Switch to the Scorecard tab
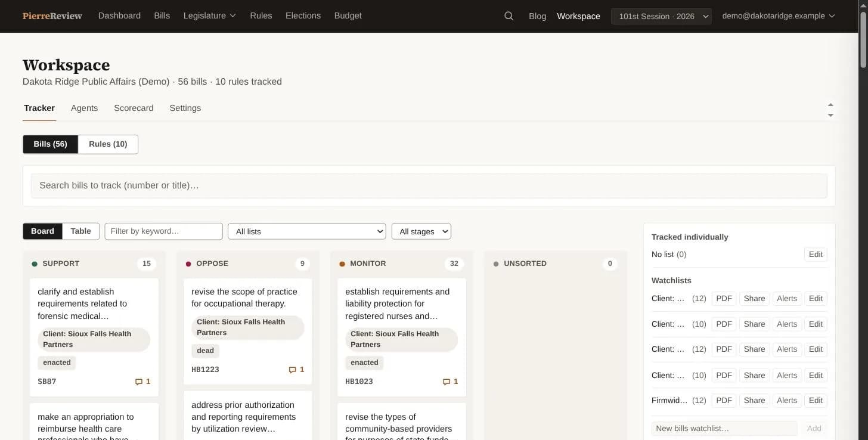The image size is (868, 440). (134, 108)
